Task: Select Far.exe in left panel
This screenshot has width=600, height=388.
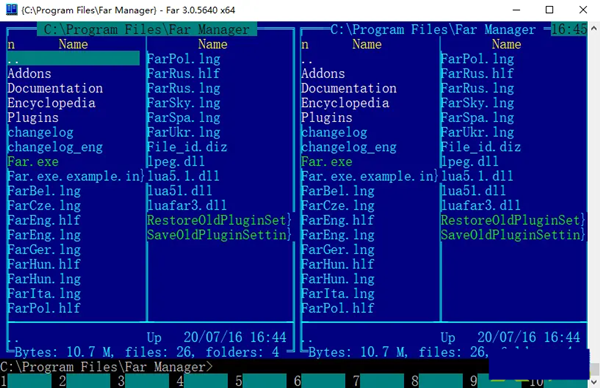Action: tap(33, 161)
